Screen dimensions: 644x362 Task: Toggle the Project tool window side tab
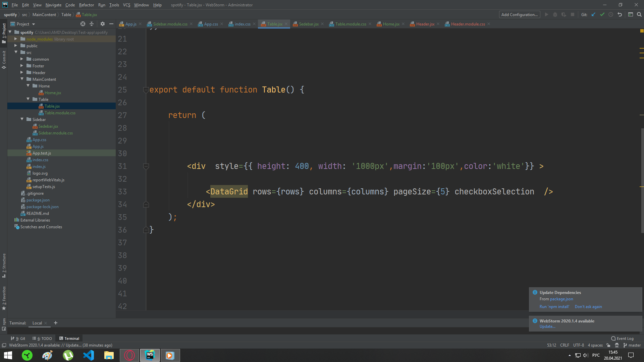(x=4, y=33)
